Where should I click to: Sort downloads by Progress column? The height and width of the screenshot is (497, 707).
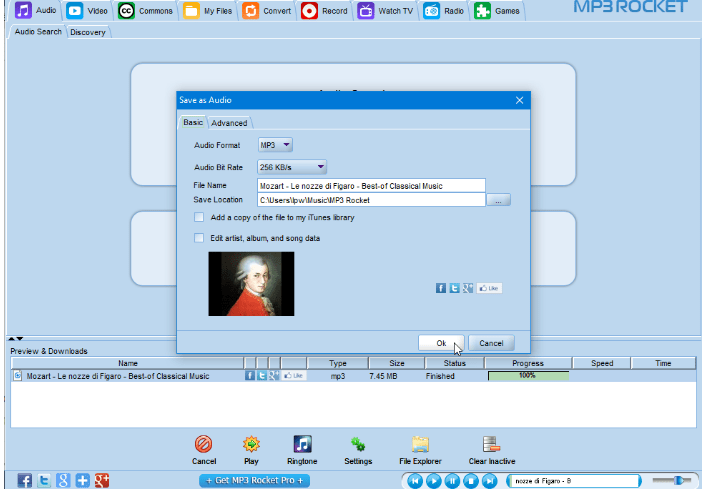click(x=528, y=363)
